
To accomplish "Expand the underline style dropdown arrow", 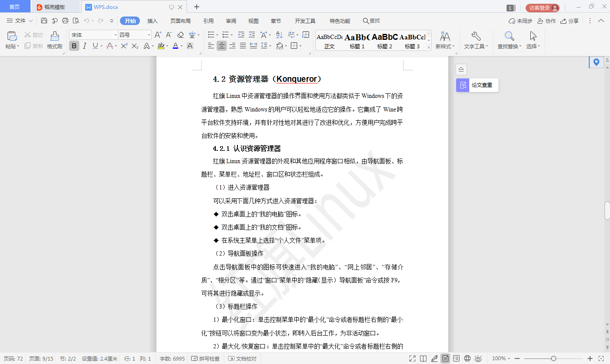I will (101, 46).
